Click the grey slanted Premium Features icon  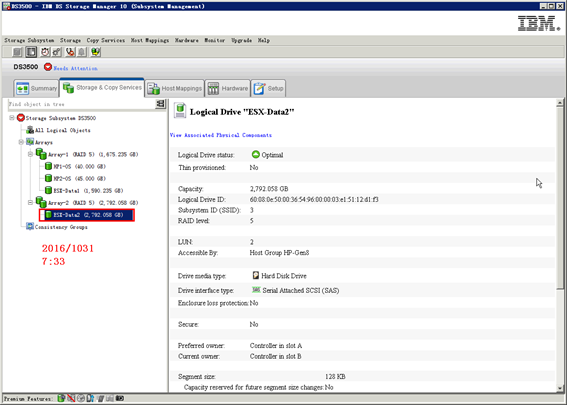pyautogui.click(x=101, y=398)
